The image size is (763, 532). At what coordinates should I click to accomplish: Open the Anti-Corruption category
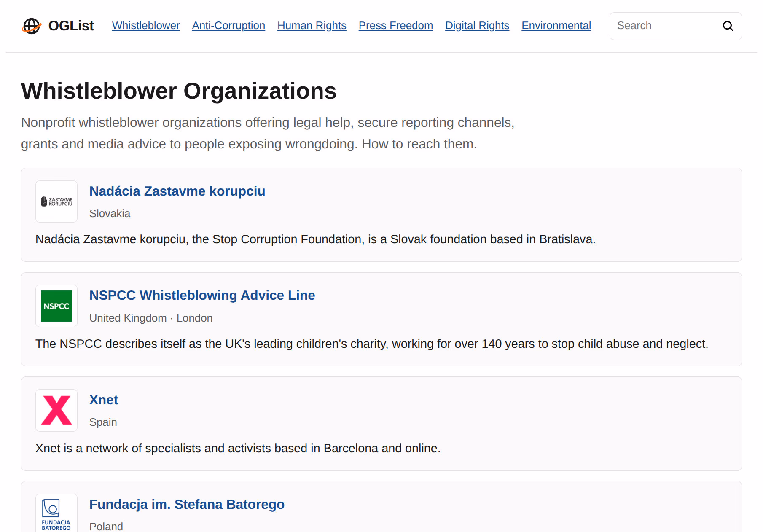[x=228, y=26]
